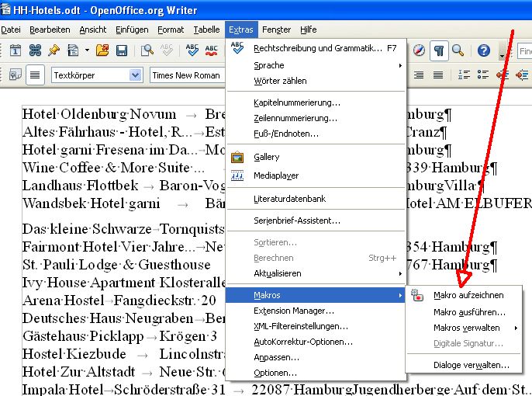Toggle numbered list icon
Screen dimensions: 532x396
click(464, 75)
